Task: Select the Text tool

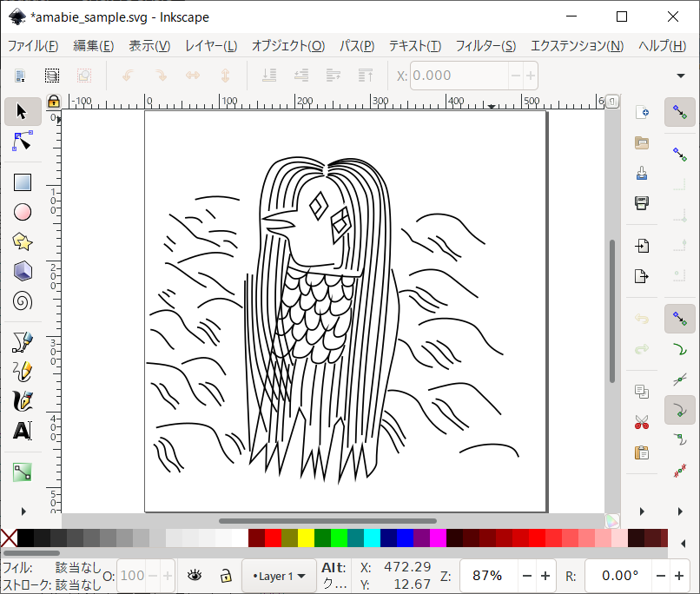Action: pyautogui.click(x=23, y=431)
